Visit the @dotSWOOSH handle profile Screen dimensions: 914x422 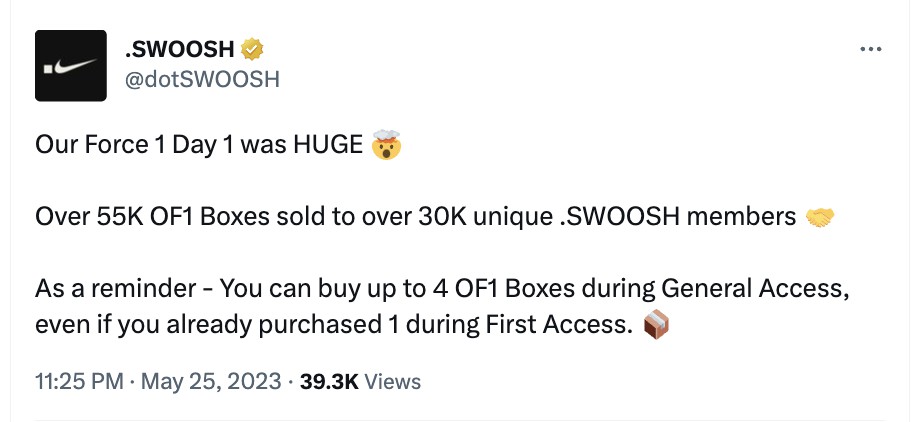pyautogui.click(x=202, y=79)
